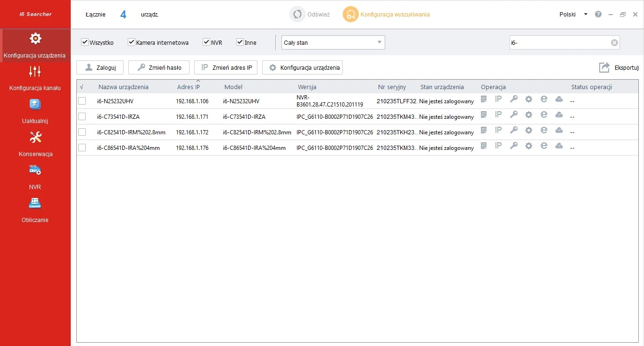Click gear icon in 192.168.1.172 row
This screenshot has height=346, width=644.
(529, 131)
